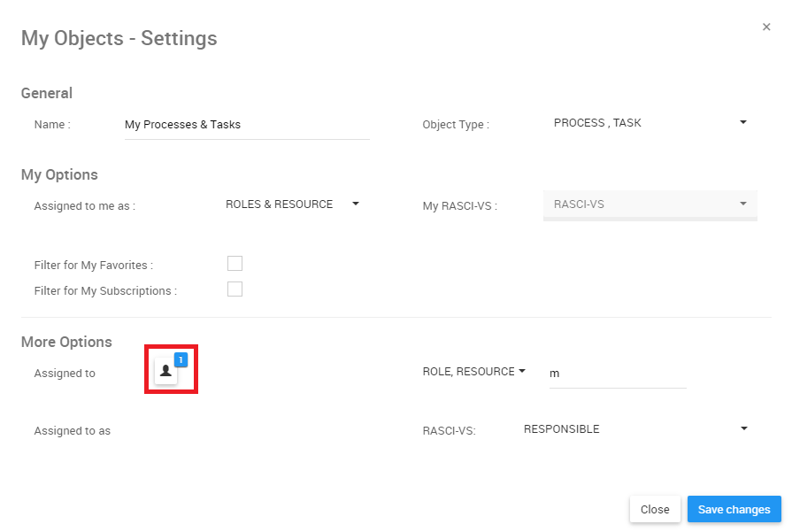Select the PROCESS , TASK value
The height and width of the screenshot is (532, 792).
[x=597, y=123]
